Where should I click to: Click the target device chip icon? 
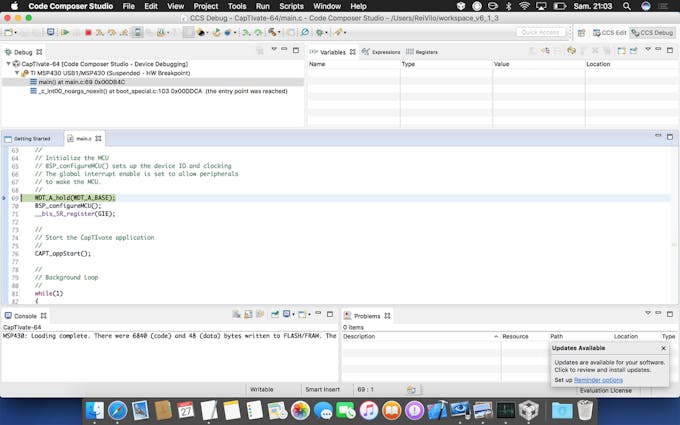(x=137, y=33)
